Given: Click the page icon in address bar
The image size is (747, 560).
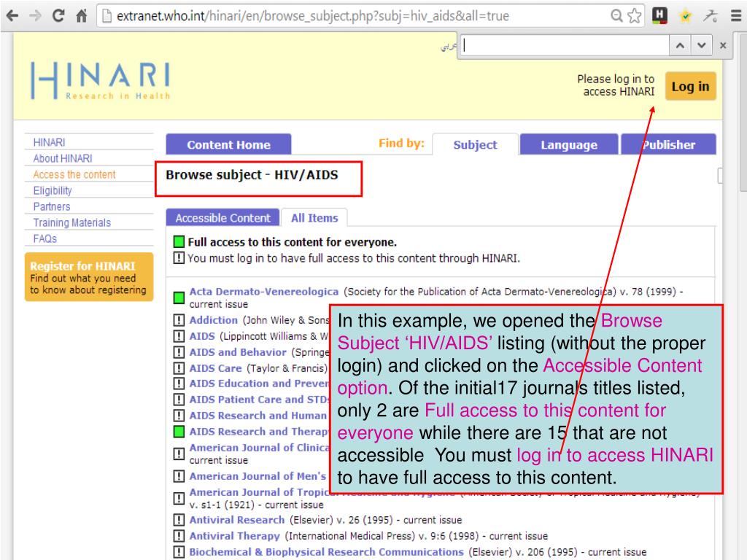Looking at the screenshot, I should (x=108, y=16).
